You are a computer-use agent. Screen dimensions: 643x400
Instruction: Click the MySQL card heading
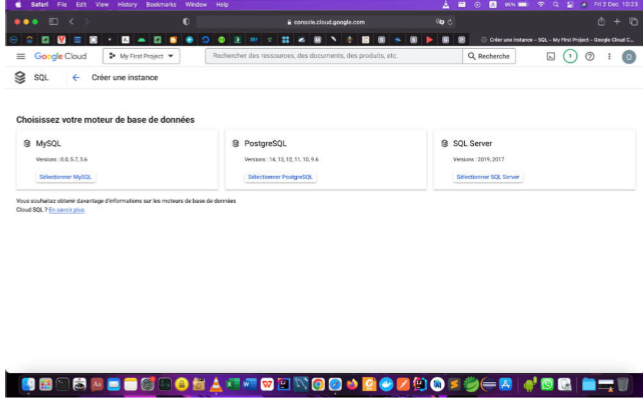(x=48, y=144)
